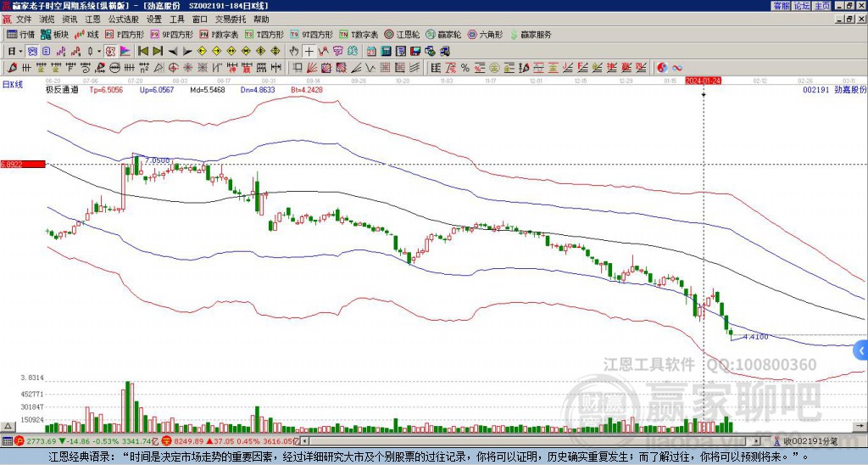The image size is (868, 465).
Task: Click the 7.0500 high price label
Action: (157, 160)
